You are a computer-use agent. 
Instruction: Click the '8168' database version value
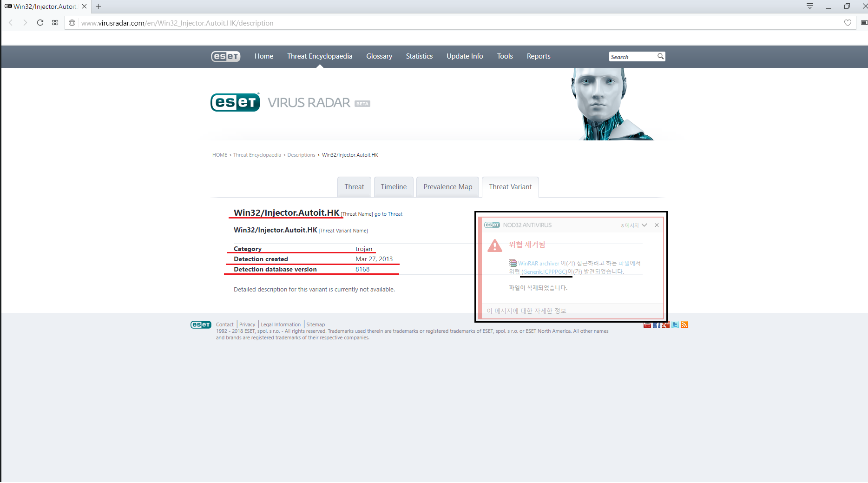(x=362, y=269)
